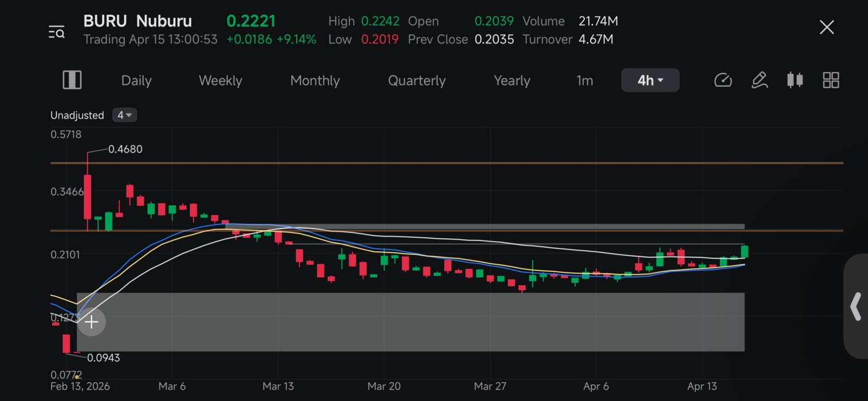Toggle the split-panel layout icon
The width and height of the screenshot is (868, 401).
pyautogui.click(x=72, y=80)
